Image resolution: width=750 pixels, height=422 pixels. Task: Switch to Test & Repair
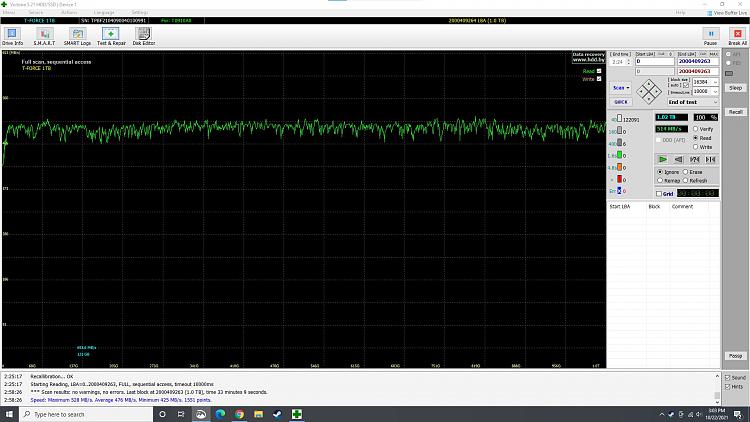[111, 36]
